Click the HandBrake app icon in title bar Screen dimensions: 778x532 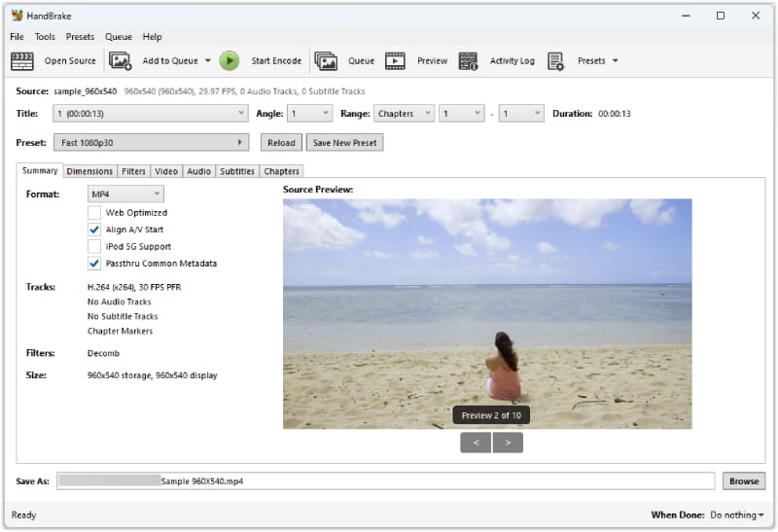[17, 16]
